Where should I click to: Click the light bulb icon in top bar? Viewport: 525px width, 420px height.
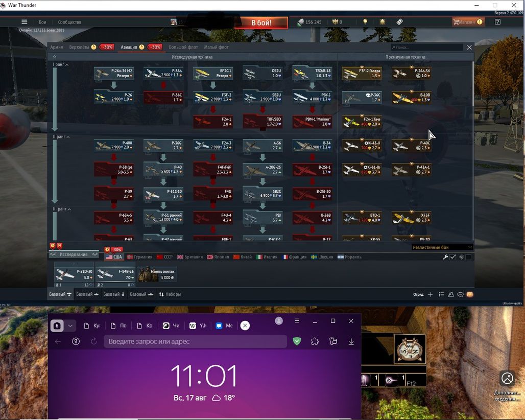(x=365, y=22)
